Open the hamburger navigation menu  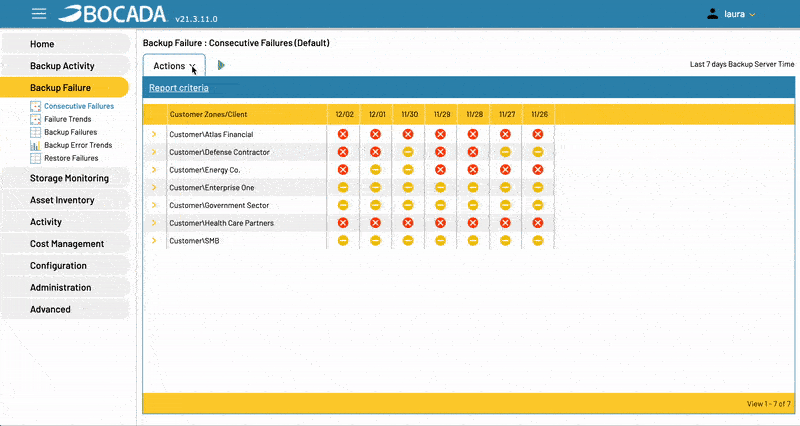tap(39, 14)
